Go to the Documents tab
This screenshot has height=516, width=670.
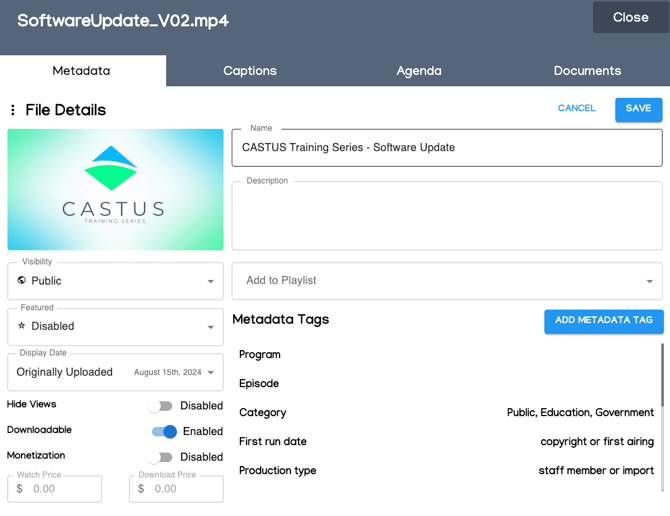click(587, 71)
